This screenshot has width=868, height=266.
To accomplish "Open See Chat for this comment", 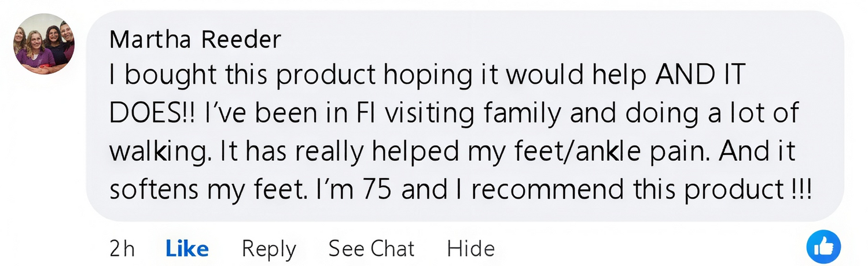I will click(x=372, y=249).
